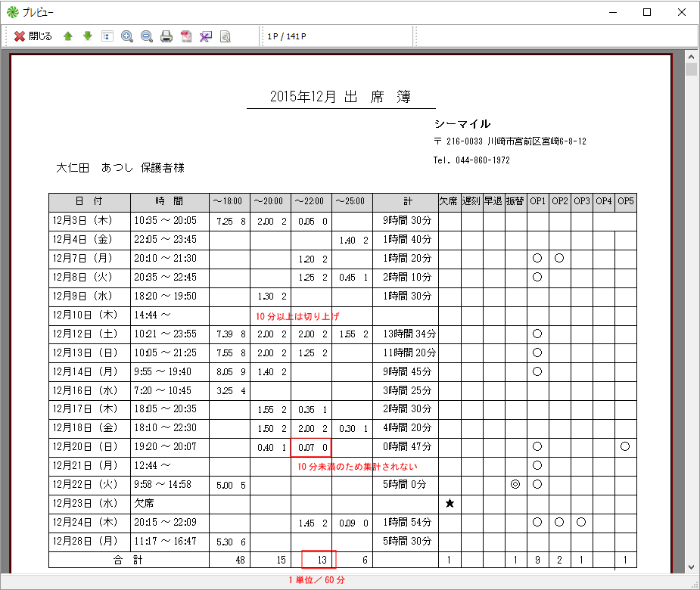Image resolution: width=700 pixels, height=590 pixels.
Task: Open the page list icon in toolbar
Action: [x=107, y=36]
